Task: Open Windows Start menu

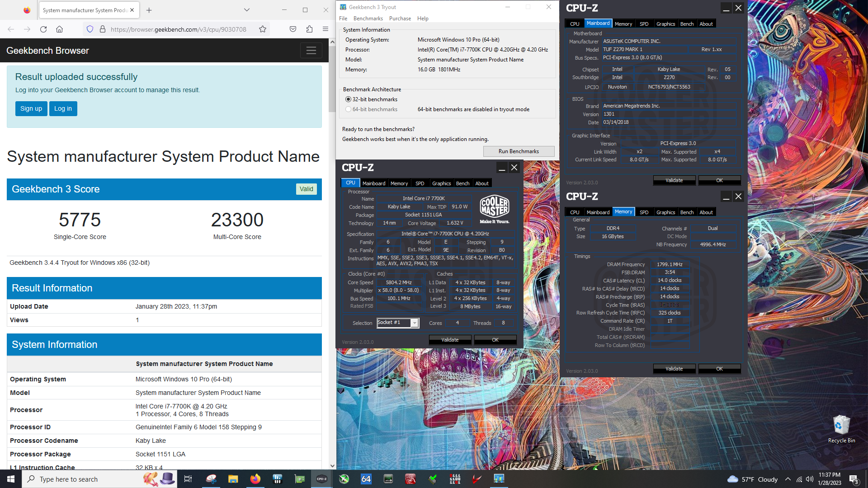Action: (11, 479)
